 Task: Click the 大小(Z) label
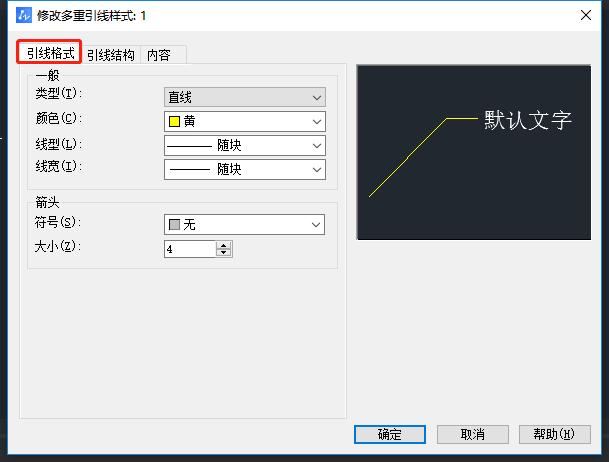pos(58,246)
